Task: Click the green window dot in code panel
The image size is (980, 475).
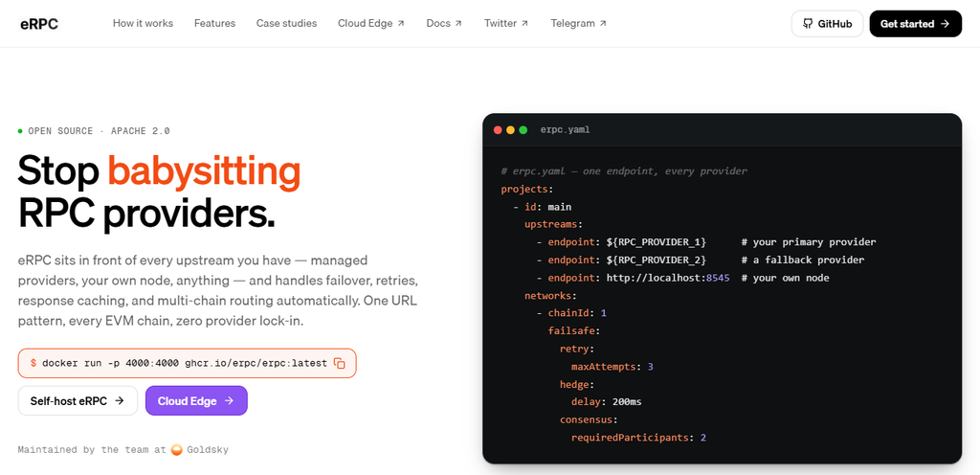Action: (x=523, y=130)
